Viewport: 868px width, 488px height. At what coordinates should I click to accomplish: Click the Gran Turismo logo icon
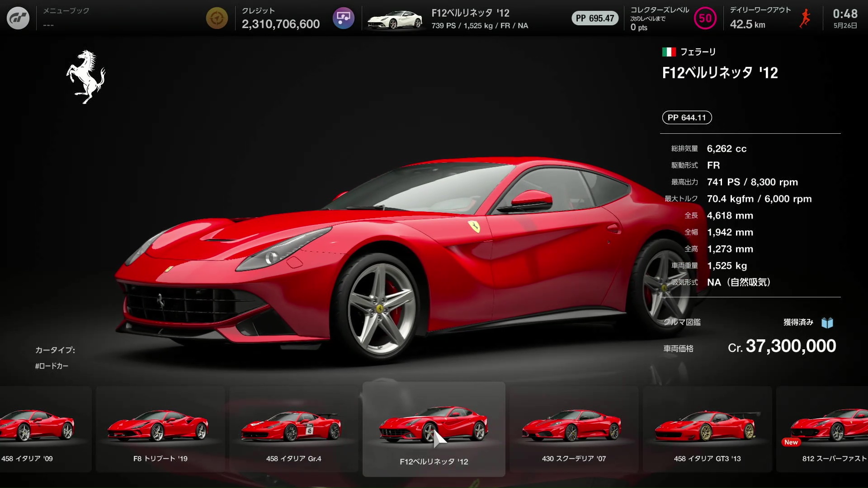[x=18, y=18]
